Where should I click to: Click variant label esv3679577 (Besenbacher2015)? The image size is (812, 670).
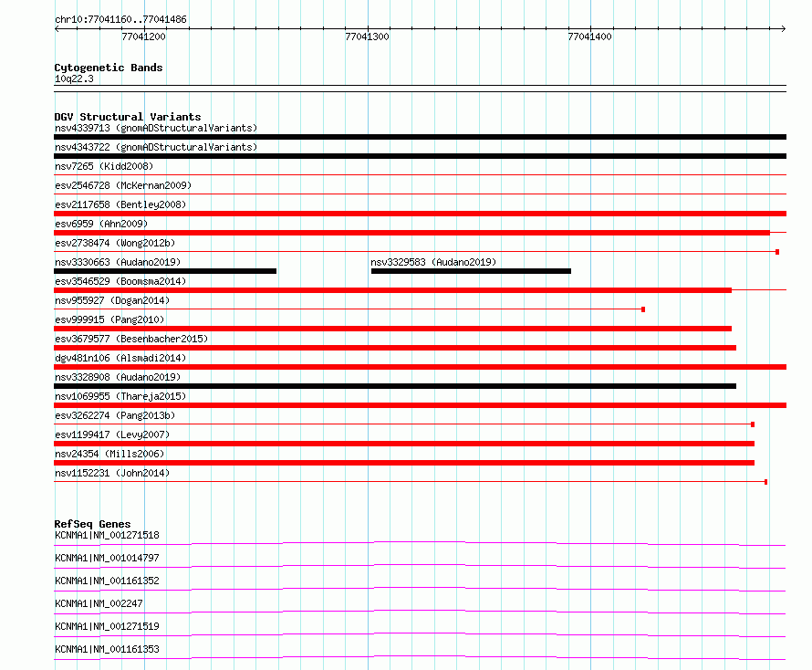pos(131,339)
